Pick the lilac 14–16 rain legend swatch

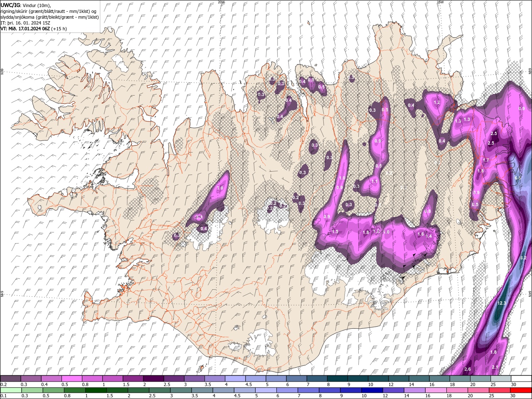coord(414,390)
